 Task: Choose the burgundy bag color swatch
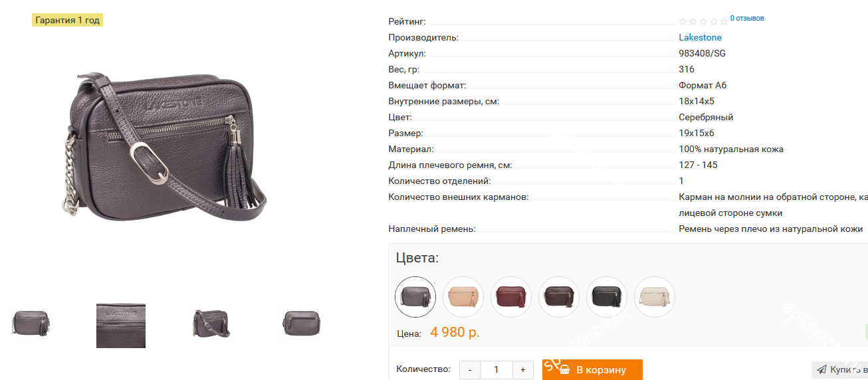pyautogui.click(x=511, y=297)
